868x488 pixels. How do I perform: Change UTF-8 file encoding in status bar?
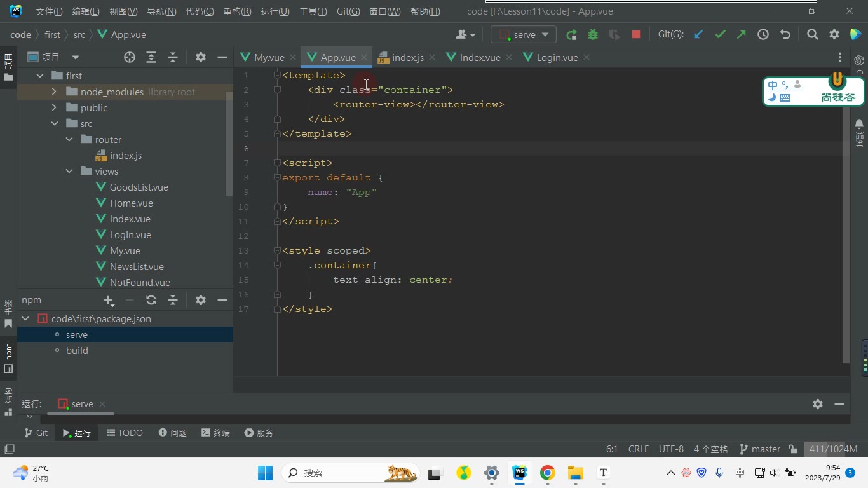point(671,449)
